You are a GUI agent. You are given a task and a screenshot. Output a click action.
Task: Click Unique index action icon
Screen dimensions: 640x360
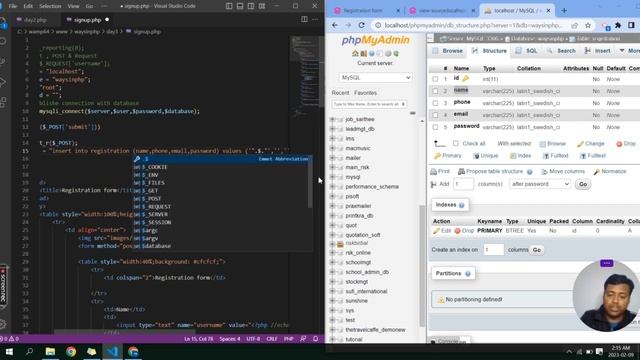[x=476, y=156]
